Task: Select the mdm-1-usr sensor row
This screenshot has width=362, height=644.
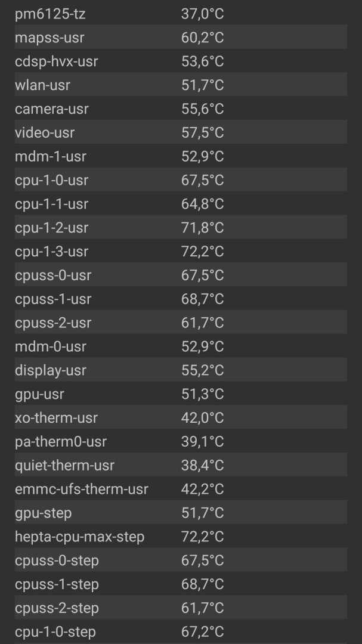Action: click(181, 156)
